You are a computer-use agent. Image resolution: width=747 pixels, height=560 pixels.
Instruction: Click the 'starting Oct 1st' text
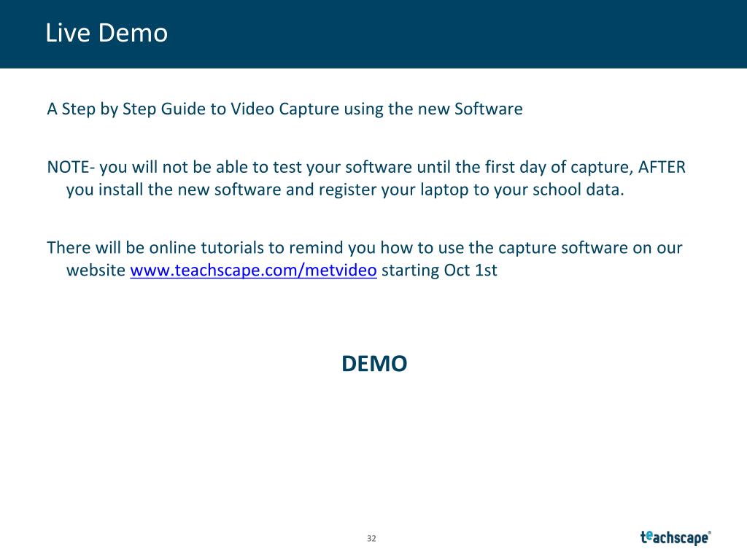[x=439, y=271]
